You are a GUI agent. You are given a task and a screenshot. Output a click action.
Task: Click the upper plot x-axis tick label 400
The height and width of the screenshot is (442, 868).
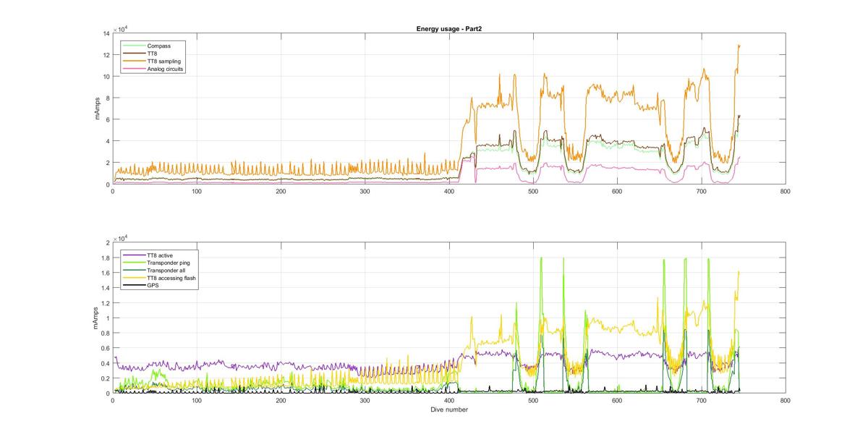click(x=449, y=191)
